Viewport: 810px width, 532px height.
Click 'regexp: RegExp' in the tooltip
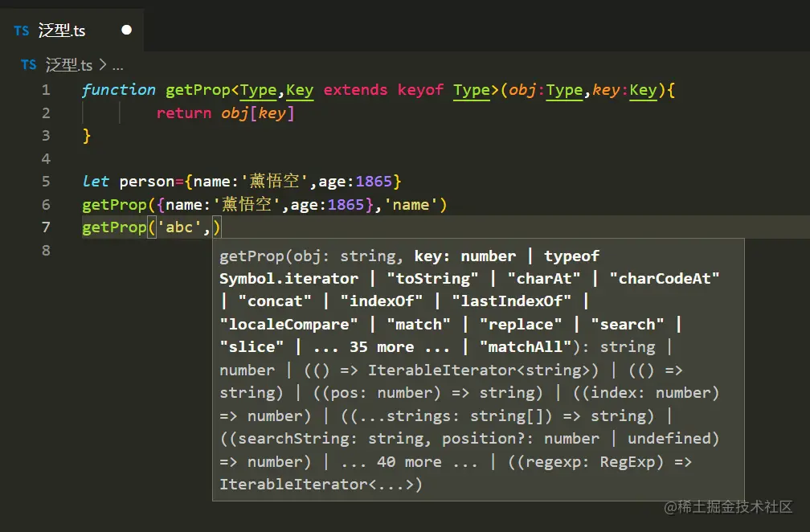[x=590, y=462]
